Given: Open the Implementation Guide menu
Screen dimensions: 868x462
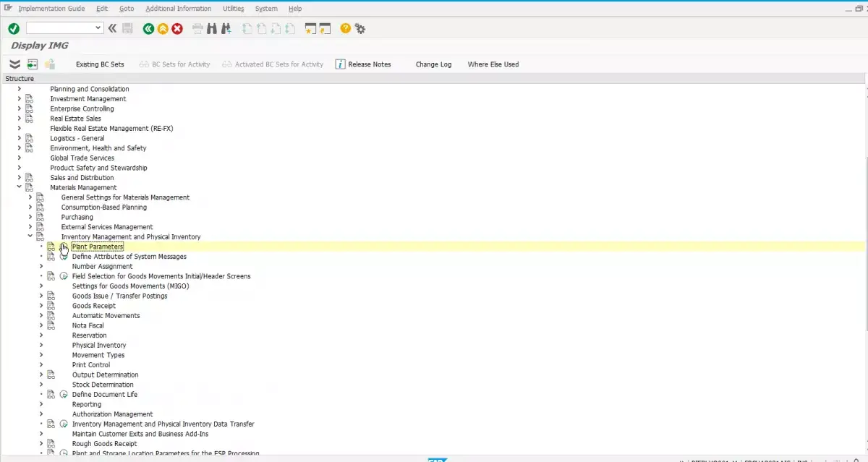Looking at the screenshot, I should click(x=51, y=9).
